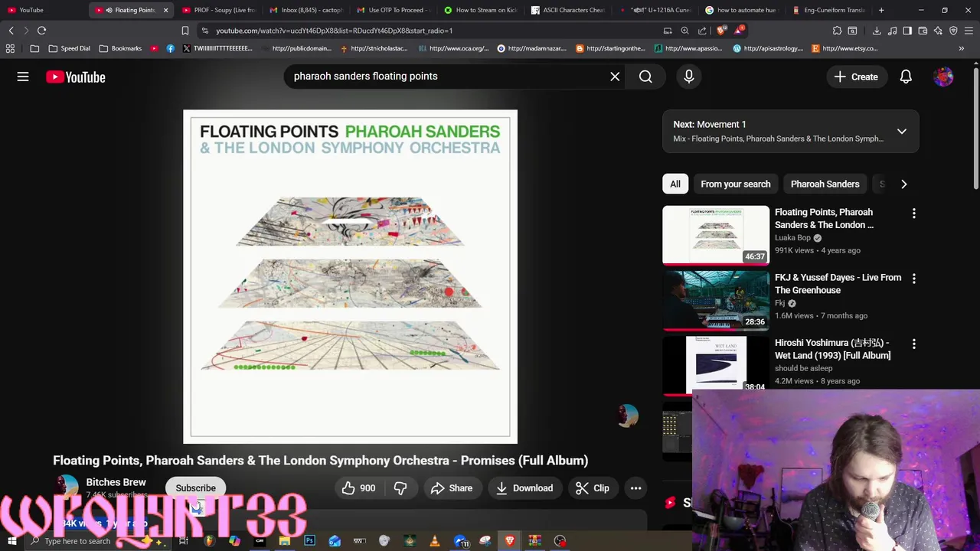
Task: Open Speed Dial bookmark folder
Action: [69, 48]
